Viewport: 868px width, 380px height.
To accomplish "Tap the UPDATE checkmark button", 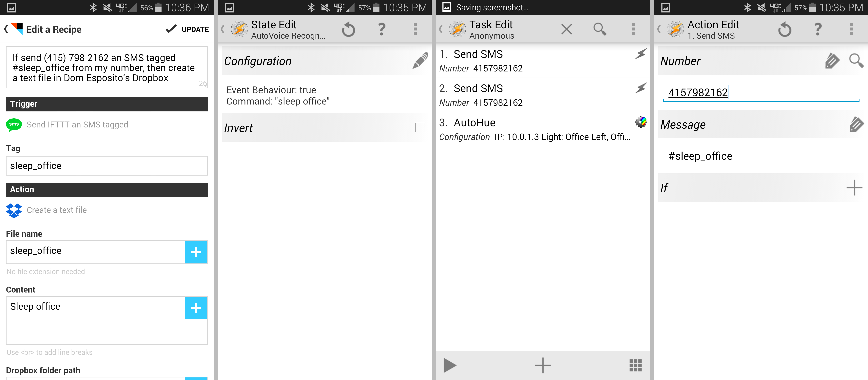I will point(187,29).
